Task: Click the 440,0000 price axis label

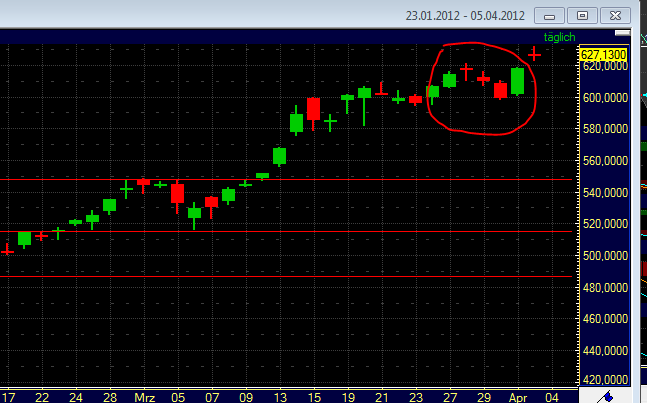Action: pyautogui.click(x=605, y=350)
